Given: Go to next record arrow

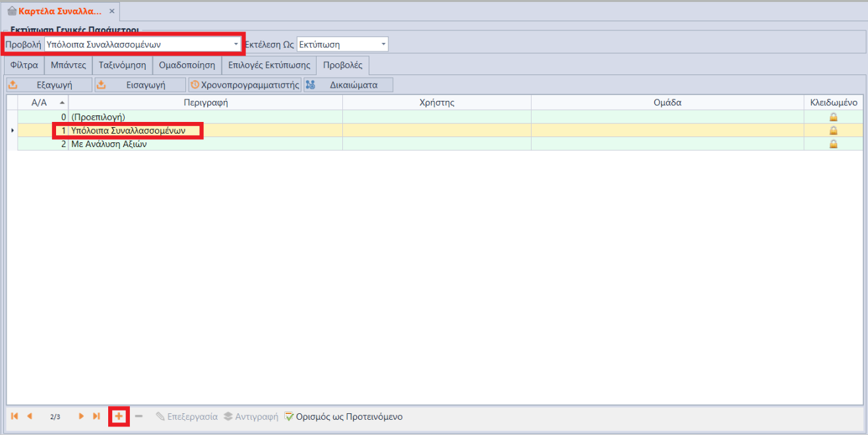Looking at the screenshot, I should (x=81, y=417).
